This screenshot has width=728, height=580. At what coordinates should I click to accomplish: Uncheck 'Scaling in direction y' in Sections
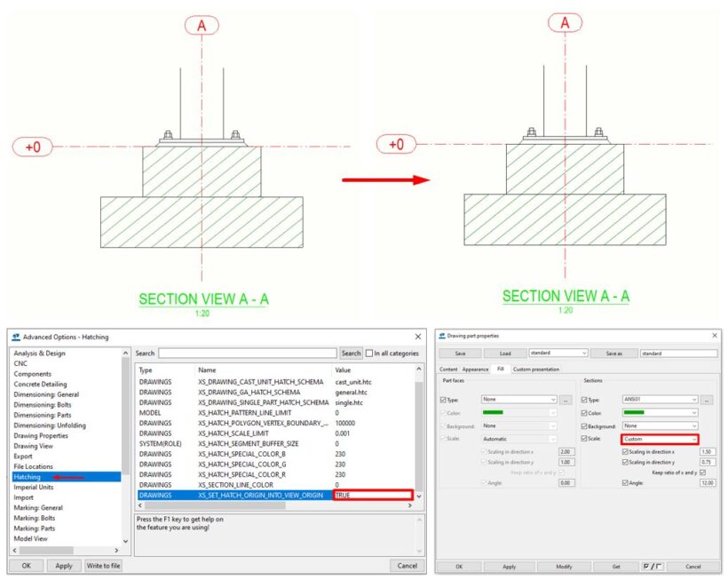click(624, 462)
